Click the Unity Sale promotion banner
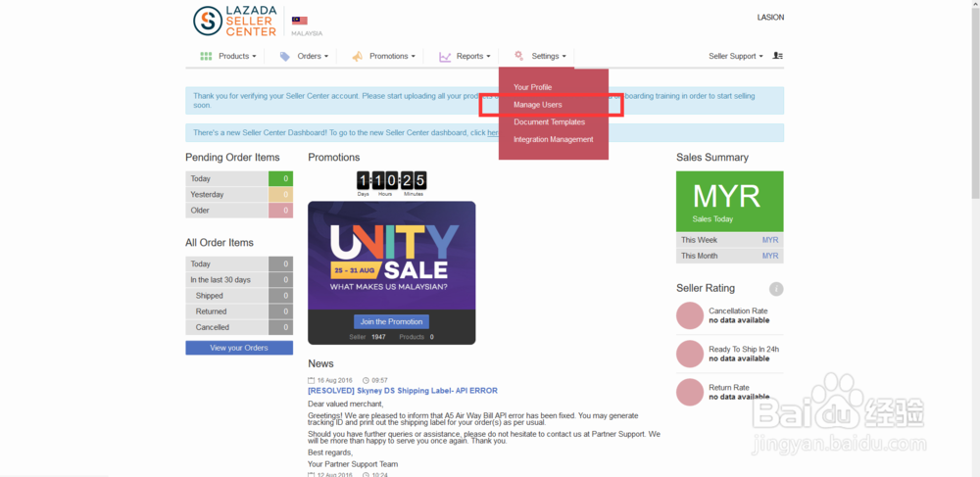This screenshot has height=477, width=980. pos(391,256)
